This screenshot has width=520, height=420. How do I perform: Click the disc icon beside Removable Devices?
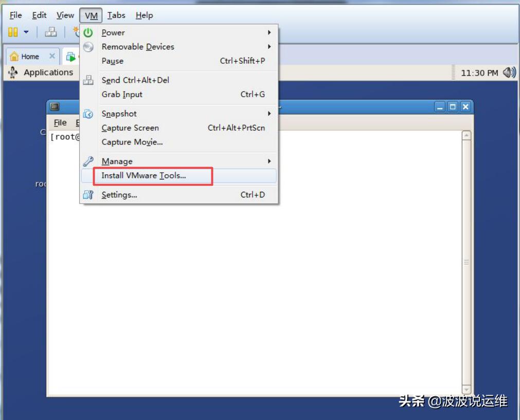point(88,46)
